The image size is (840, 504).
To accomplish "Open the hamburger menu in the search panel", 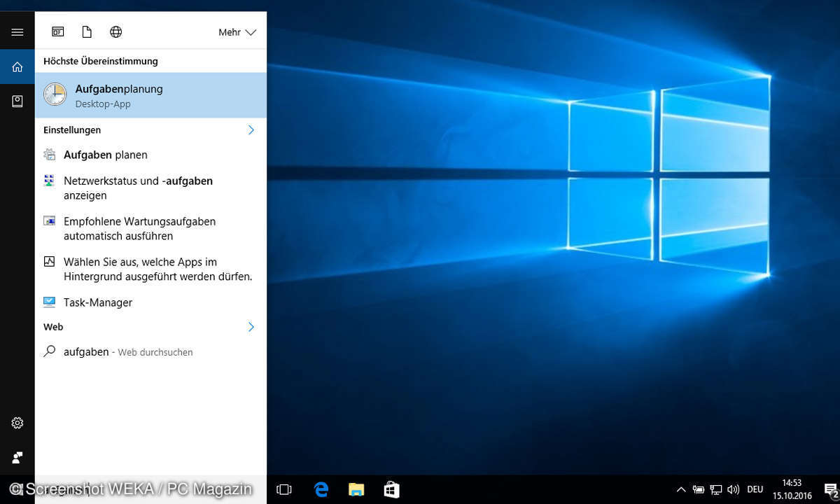I will click(17, 32).
